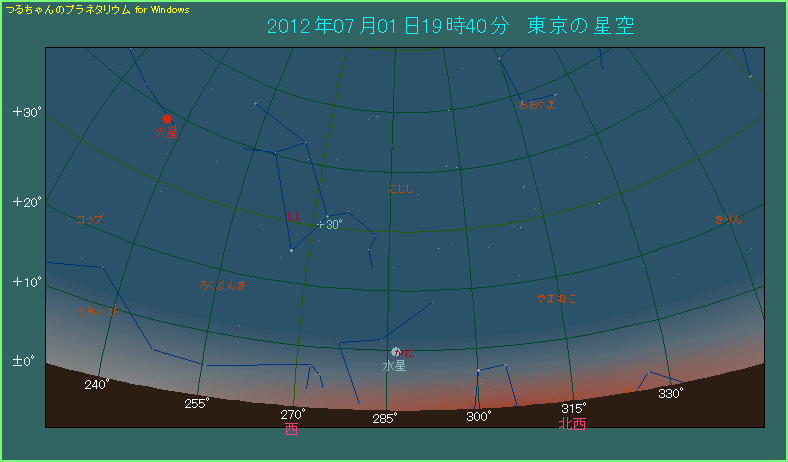This screenshot has width=788, height=462.
Task: Click the うみへび constellation label
Action: pos(98,312)
